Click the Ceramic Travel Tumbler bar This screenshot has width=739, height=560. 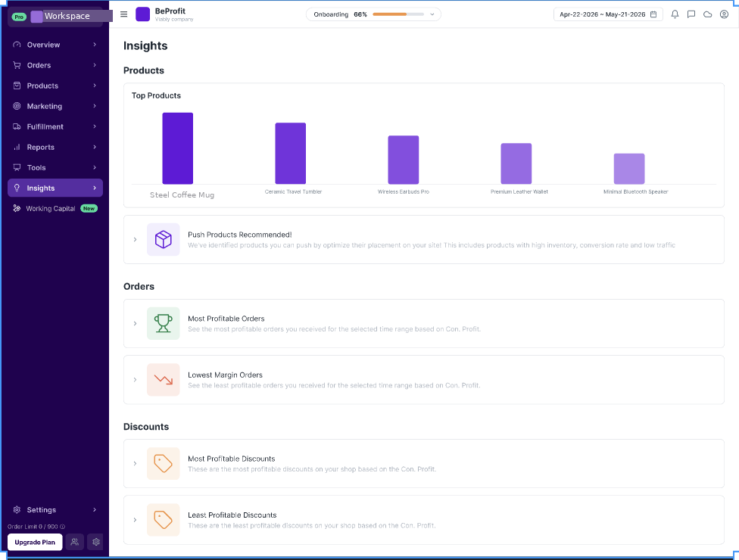click(290, 154)
